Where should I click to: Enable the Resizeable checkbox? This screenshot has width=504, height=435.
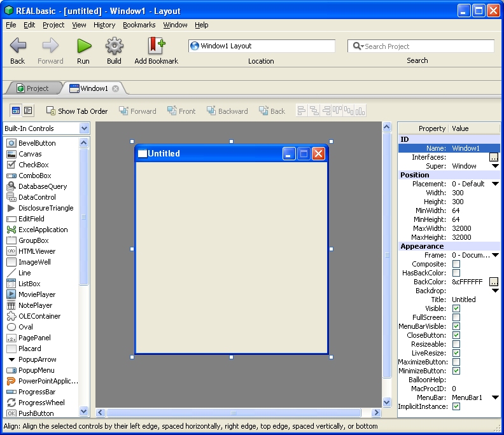click(456, 344)
